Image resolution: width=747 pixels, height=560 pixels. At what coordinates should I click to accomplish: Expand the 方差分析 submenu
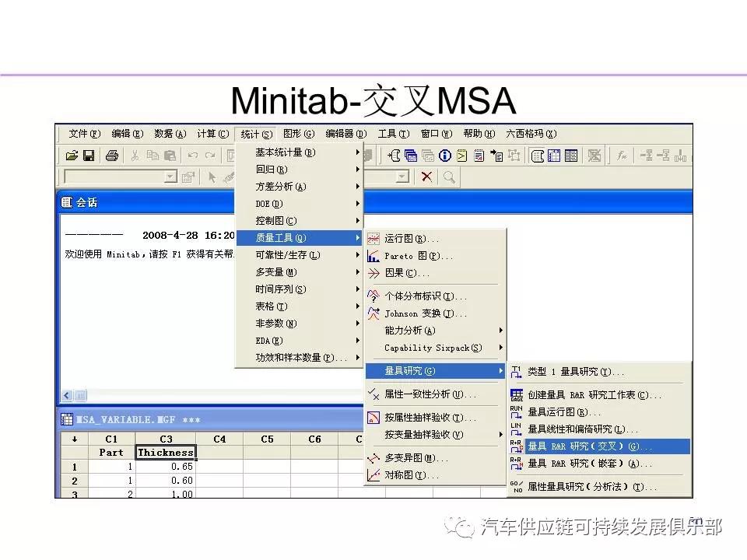[299, 187]
